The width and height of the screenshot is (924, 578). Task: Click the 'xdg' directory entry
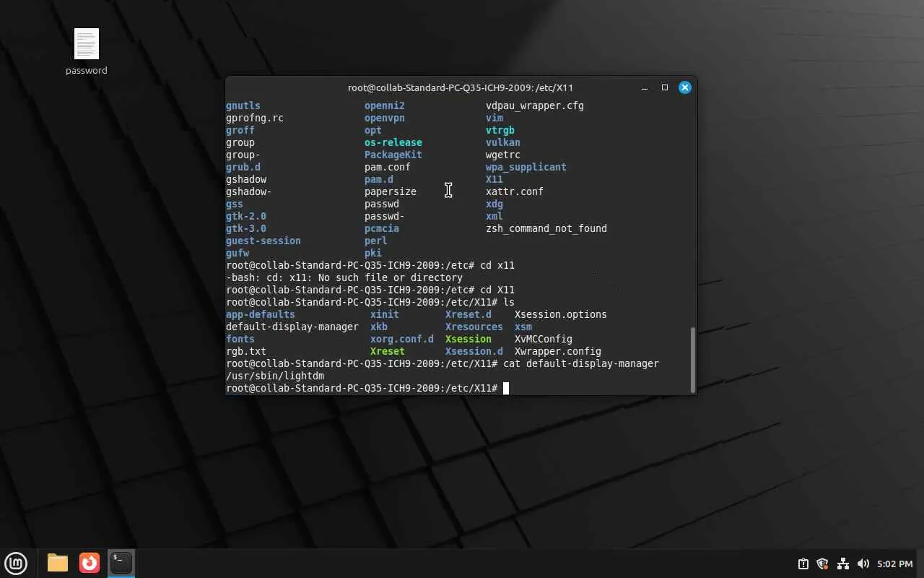pos(494,204)
